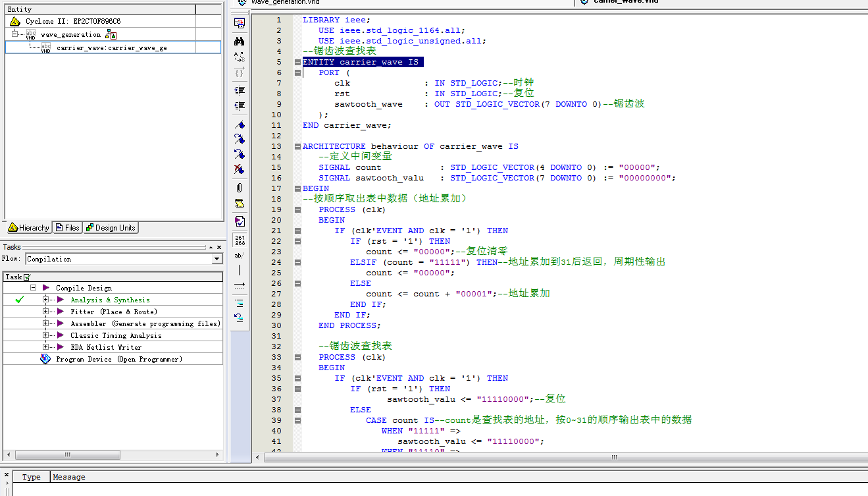Click the Decrease Indent toolbar icon
Viewport: 868px width, 496px height.
240,105
